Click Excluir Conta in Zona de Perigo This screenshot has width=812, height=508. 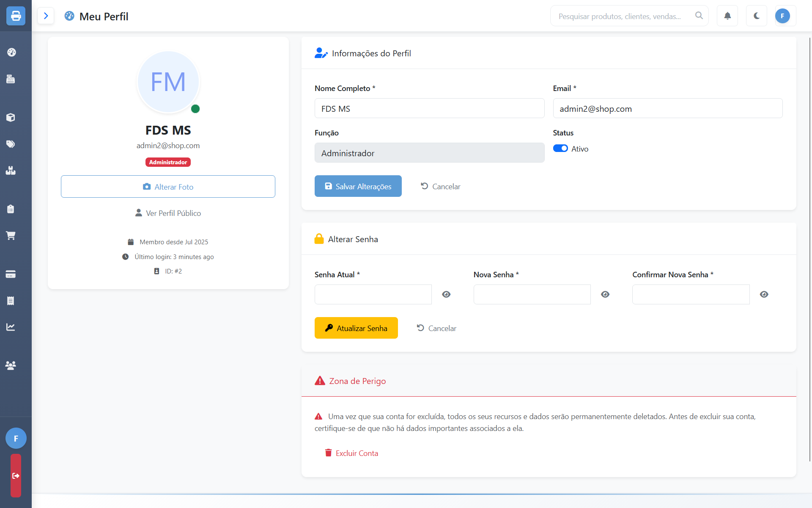coord(351,453)
